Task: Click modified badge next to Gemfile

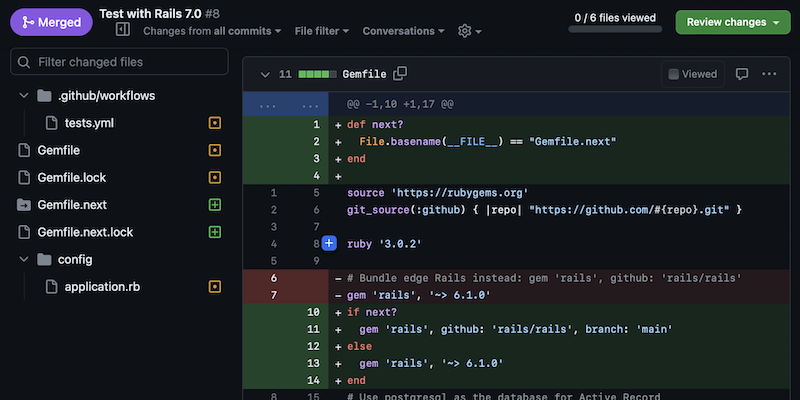Action: tap(215, 151)
